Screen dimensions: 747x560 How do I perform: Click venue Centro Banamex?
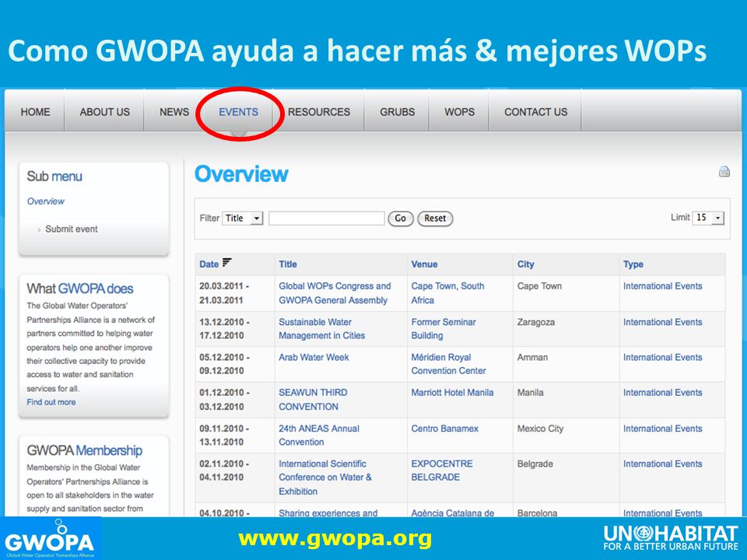(445, 429)
